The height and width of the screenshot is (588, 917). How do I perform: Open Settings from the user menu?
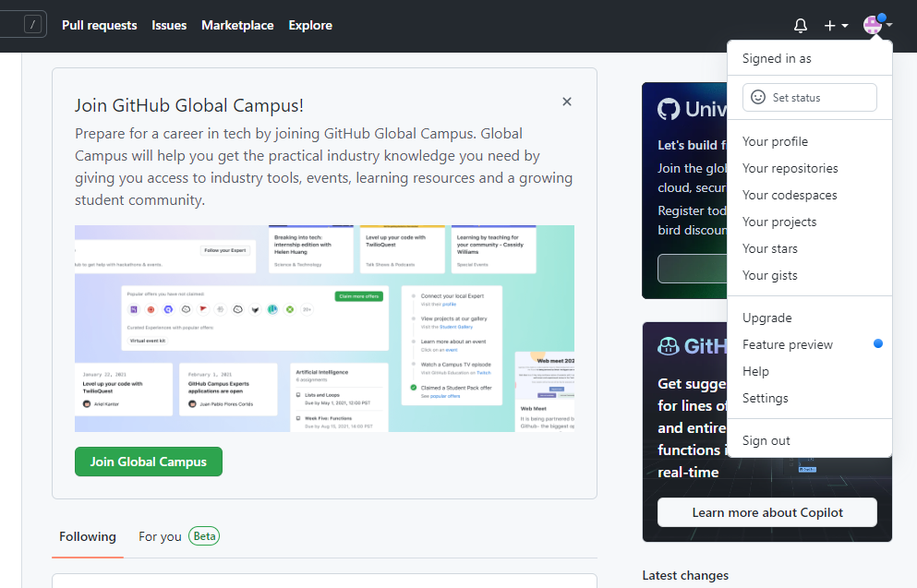pos(809,398)
